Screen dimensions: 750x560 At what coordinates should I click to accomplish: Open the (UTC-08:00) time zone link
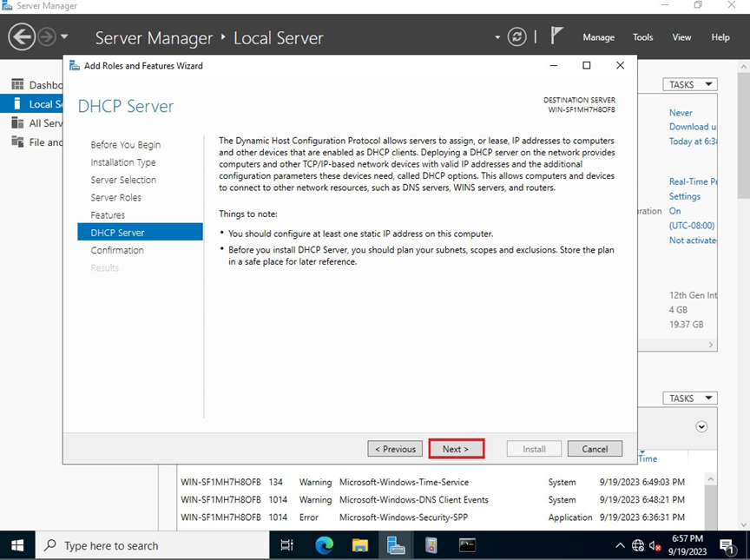(692, 226)
